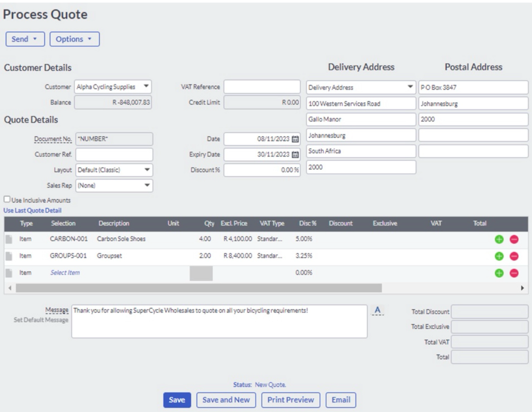Edit the Johannesburg postal address field
This screenshot has height=412, width=532.
point(473,103)
